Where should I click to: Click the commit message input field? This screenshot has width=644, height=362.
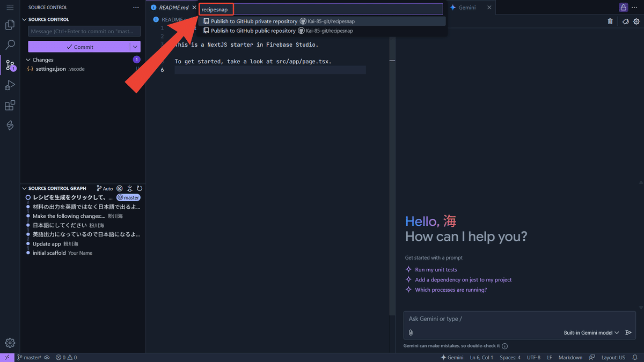[84, 32]
